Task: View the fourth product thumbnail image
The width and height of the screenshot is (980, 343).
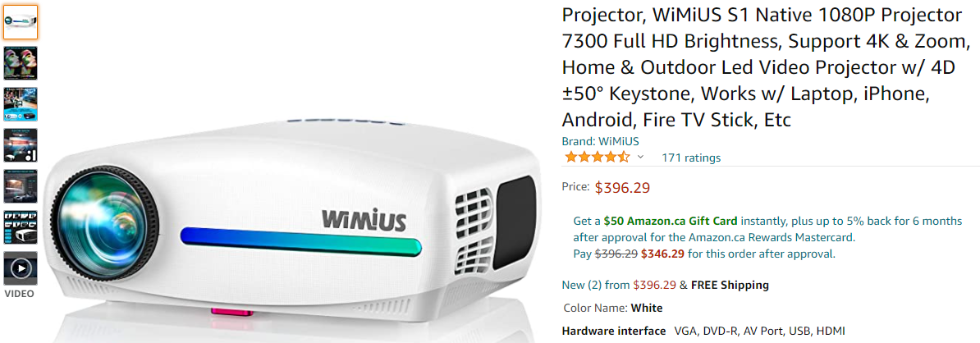Action: point(21,145)
